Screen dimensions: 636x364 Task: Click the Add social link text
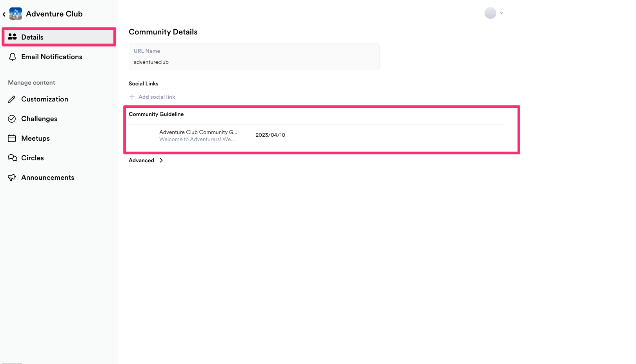pos(157,97)
